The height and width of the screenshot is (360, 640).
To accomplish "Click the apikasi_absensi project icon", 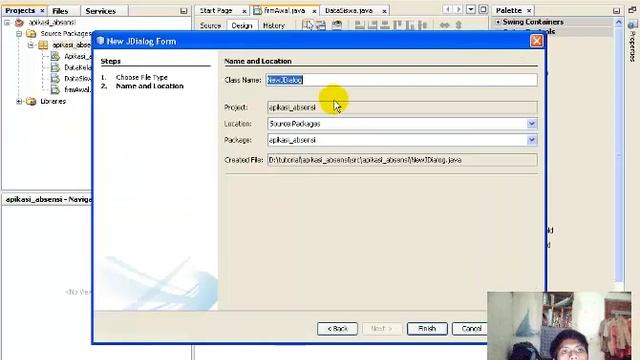I will tap(19, 22).
